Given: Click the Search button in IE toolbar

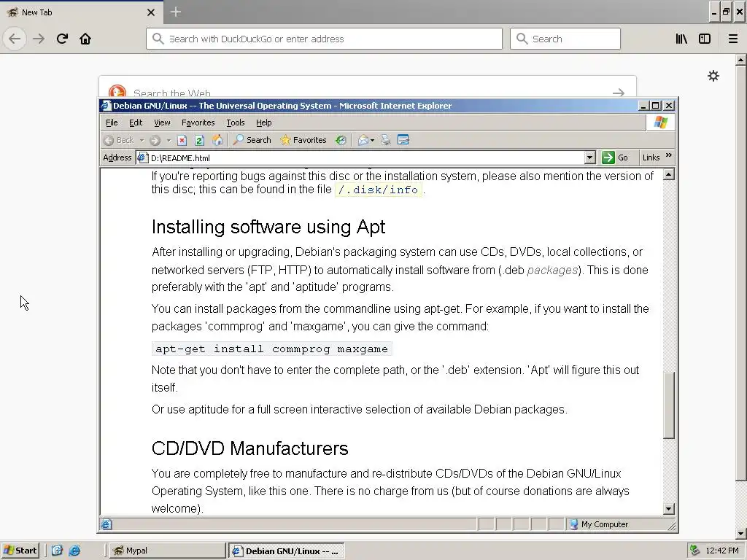Looking at the screenshot, I should point(252,140).
